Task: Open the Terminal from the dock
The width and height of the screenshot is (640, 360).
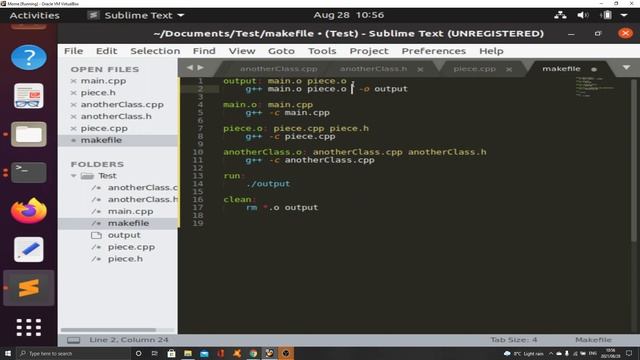Action: pyautogui.click(x=29, y=173)
